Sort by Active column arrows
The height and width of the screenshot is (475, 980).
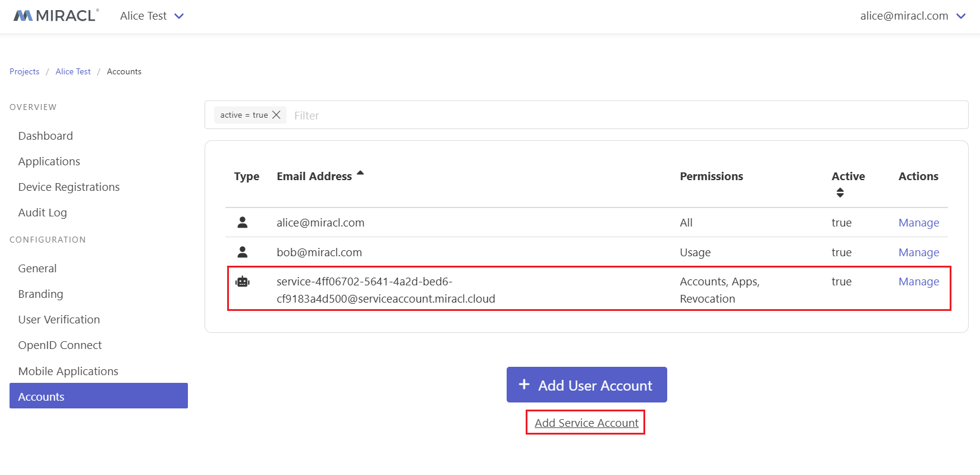840,193
